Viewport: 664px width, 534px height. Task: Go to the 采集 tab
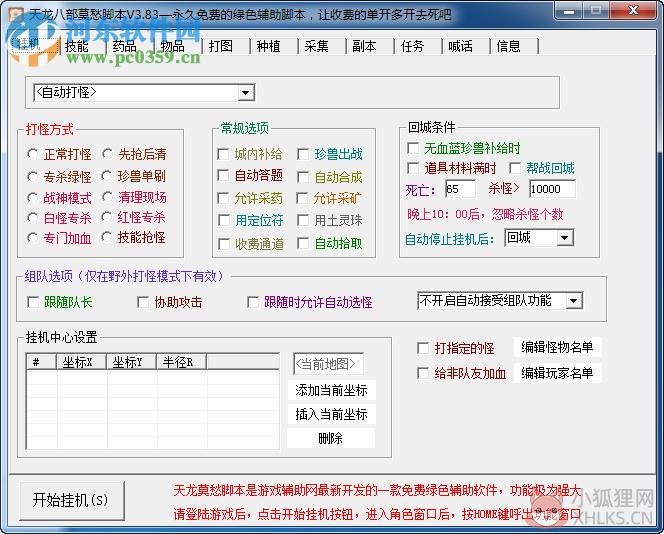click(316, 46)
